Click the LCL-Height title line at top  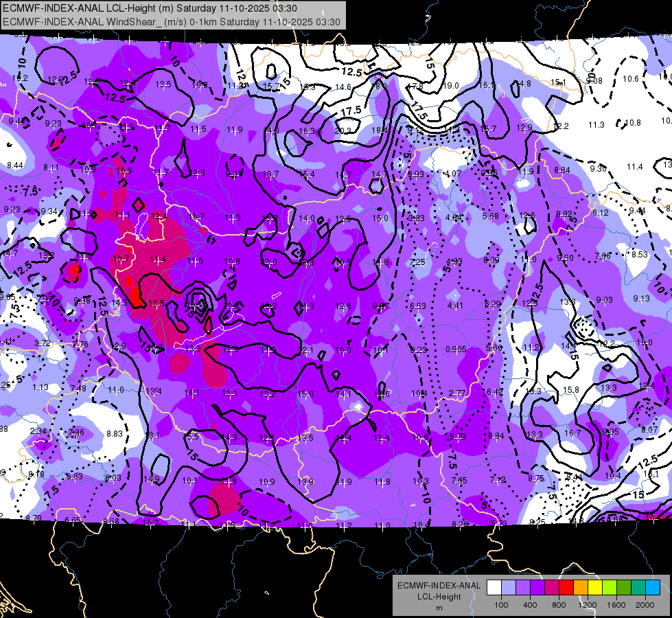click(150, 8)
